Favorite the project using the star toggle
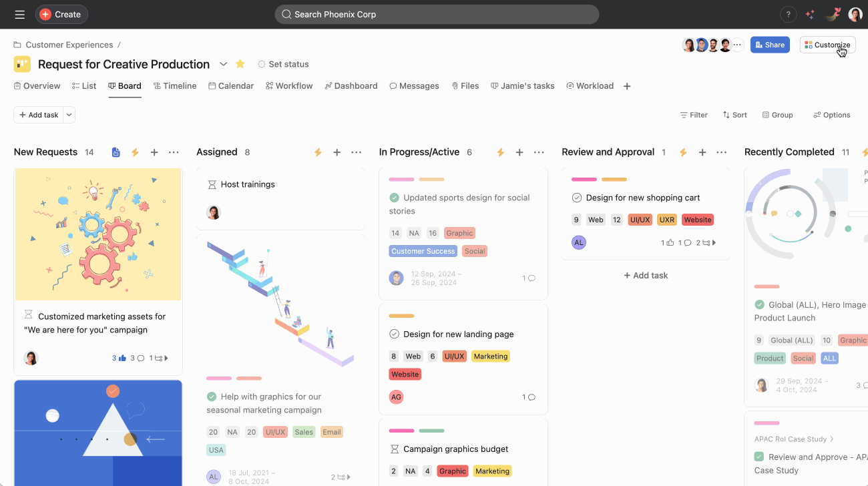 [240, 63]
